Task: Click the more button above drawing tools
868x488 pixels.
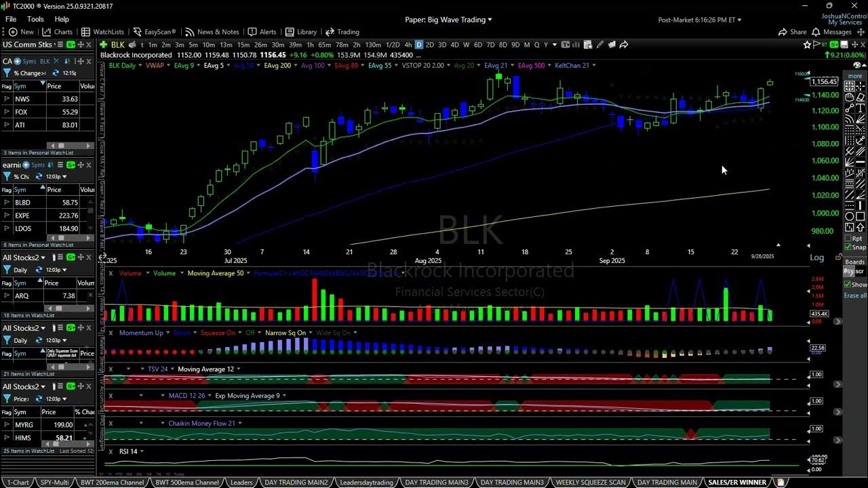Action: pyautogui.click(x=855, y=75)
